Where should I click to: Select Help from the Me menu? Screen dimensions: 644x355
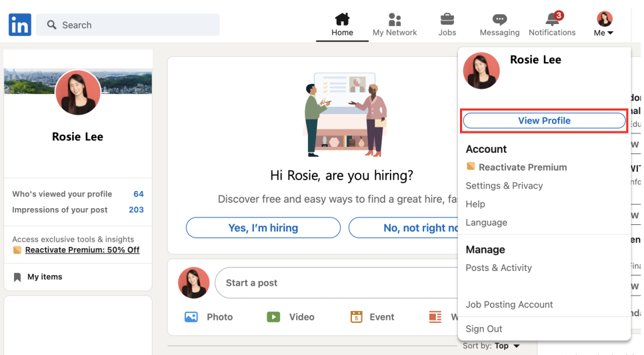(475, 204)
